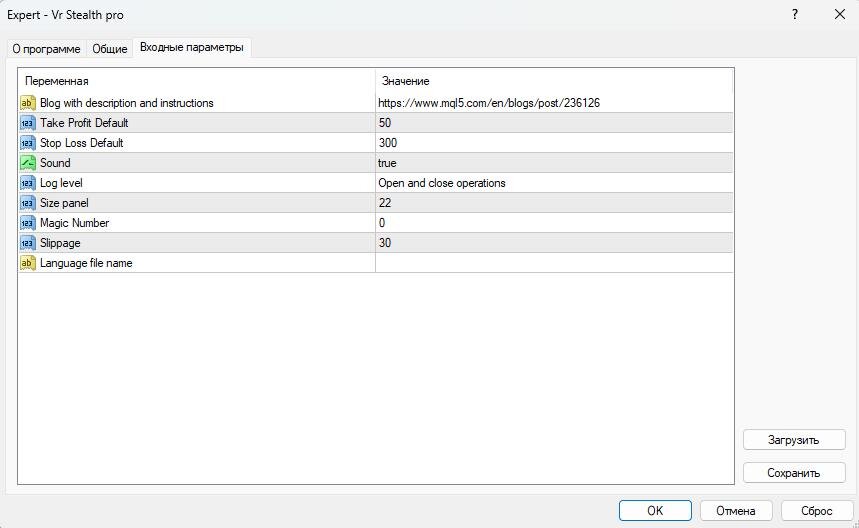Click the integer icon next to Magic Number

[x=27, y=223]
